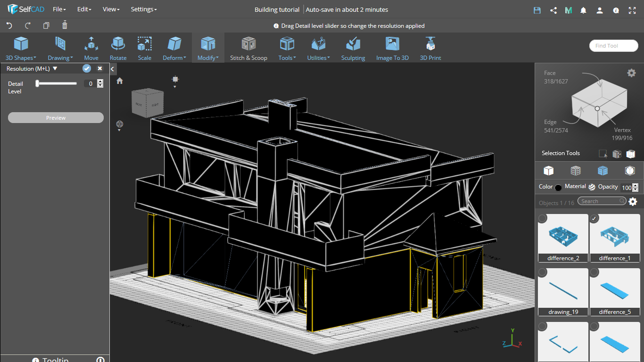Click the view orientation cube
Screen dimensions: 644x362
click(x=148, y=103)
